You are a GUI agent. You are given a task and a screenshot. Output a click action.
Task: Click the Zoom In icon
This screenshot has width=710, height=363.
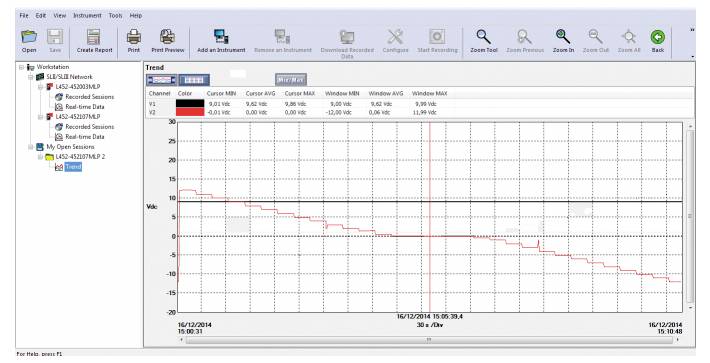[x=563, y=37]
